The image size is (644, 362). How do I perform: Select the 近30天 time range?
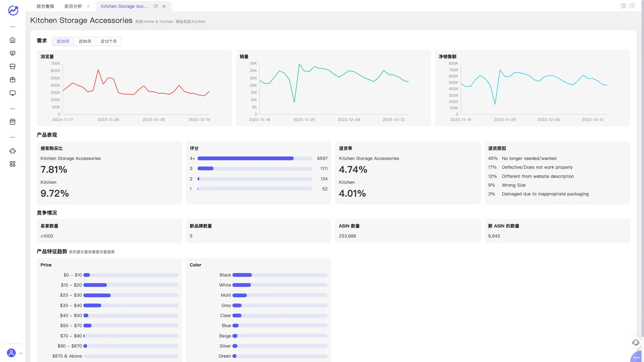63,41
